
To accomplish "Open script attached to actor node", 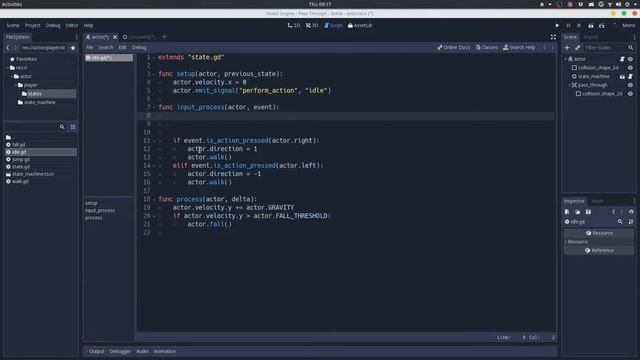I will point(622,59).
